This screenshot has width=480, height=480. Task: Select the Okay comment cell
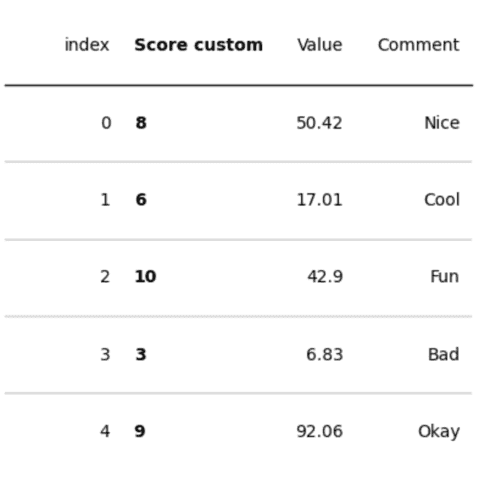click(x=439, y=432)
